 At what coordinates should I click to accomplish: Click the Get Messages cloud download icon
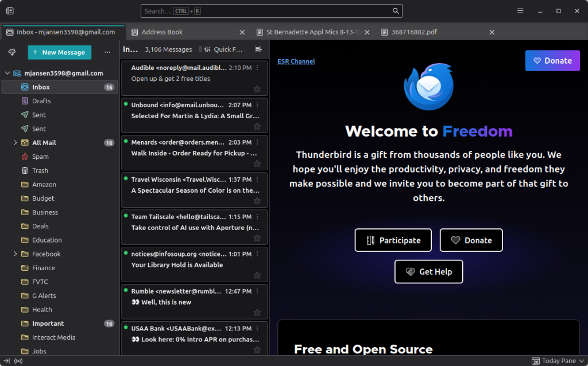click(12, 52)
